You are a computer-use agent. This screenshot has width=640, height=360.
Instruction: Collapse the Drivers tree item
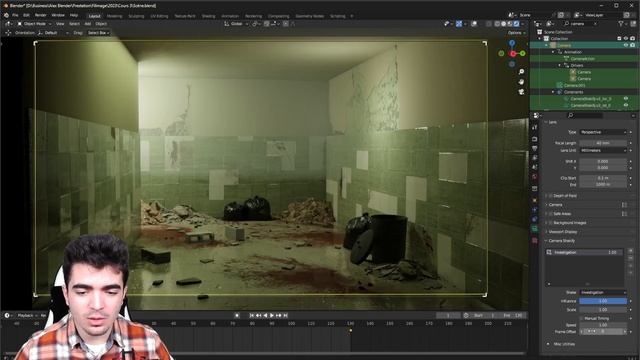(x=560, y=65)
